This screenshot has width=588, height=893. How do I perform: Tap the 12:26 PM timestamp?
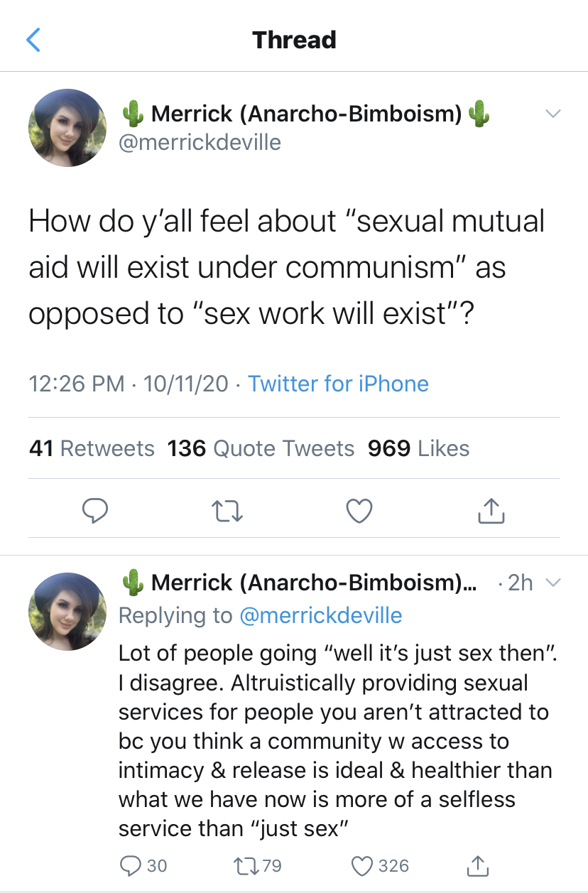(77, 384)
